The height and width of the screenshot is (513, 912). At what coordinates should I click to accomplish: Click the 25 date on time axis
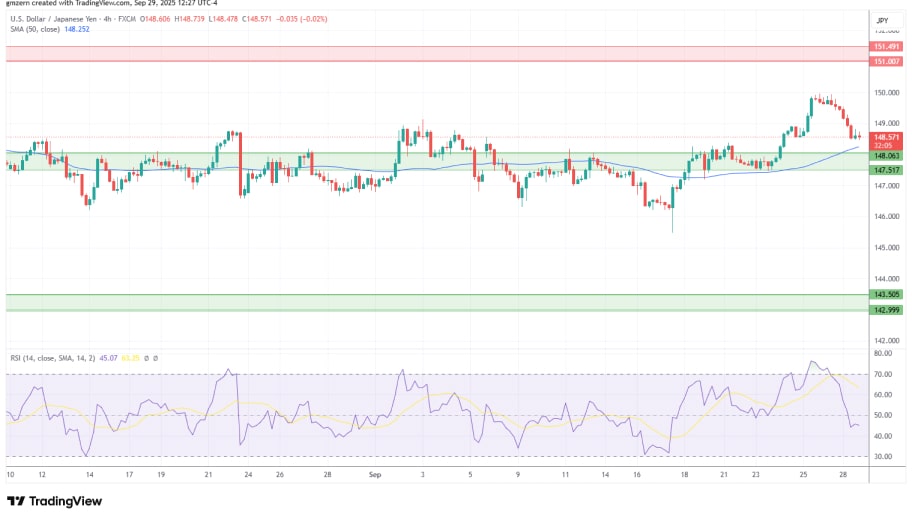(803, 475)
